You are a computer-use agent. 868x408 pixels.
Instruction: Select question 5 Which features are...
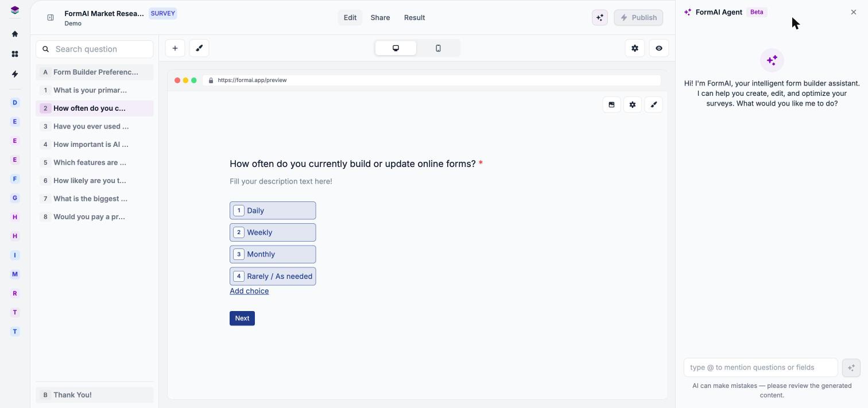tap(95, 162)
